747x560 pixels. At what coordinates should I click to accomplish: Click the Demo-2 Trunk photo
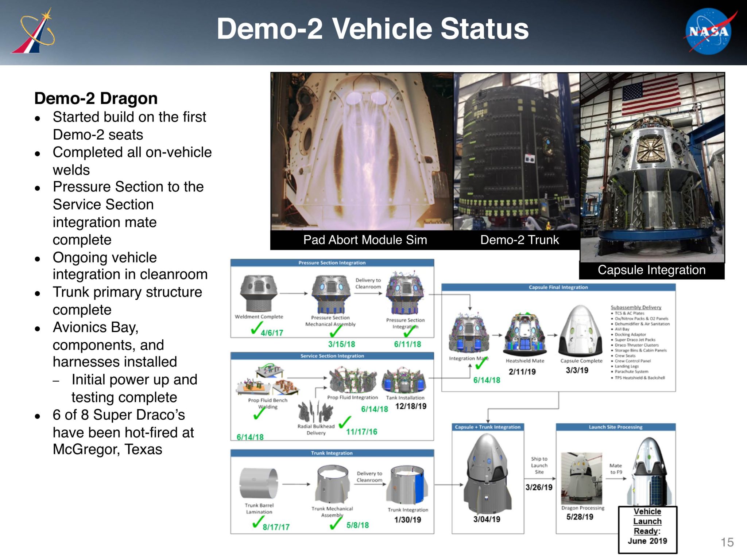click(516, 151)
